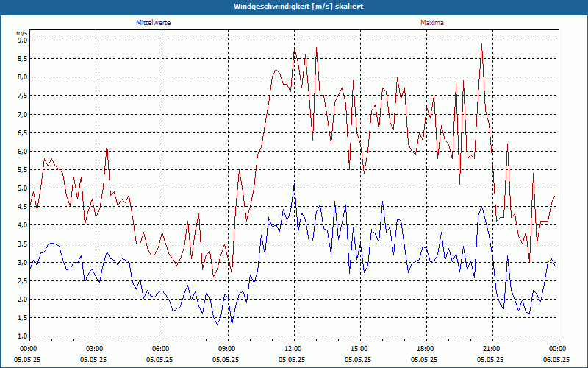
Task: Click the '5,0' y-axis value
Action: pyautogui.click(x=22, y=188)
